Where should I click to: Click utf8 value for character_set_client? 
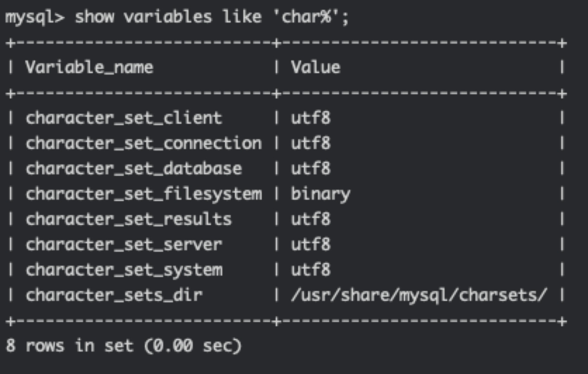311,118
